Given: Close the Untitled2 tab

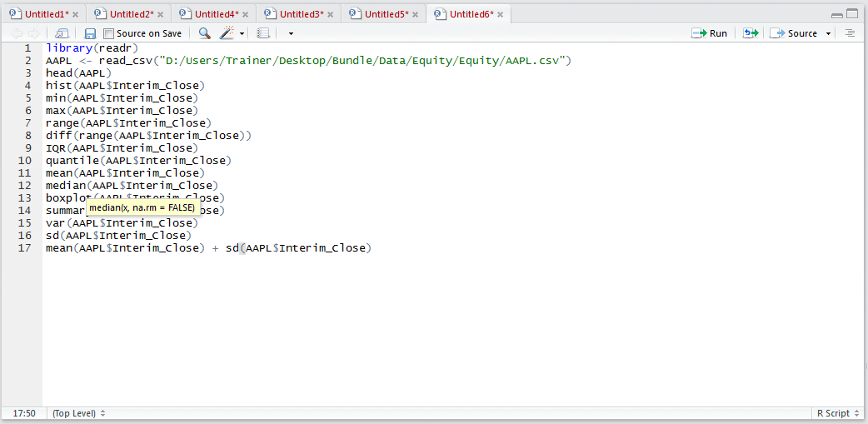Looking at the screenshot, I should pos(161,15).
